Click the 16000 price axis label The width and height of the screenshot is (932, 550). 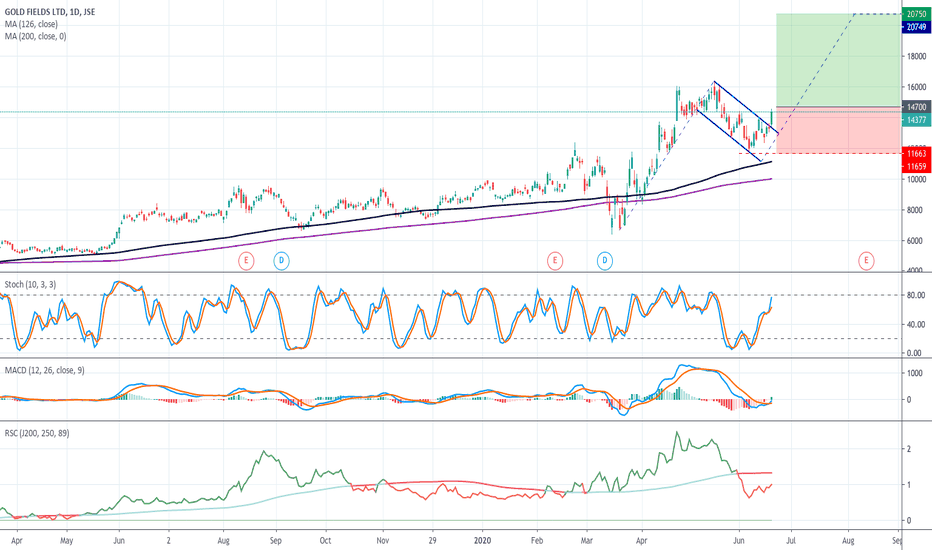(917, 87)
